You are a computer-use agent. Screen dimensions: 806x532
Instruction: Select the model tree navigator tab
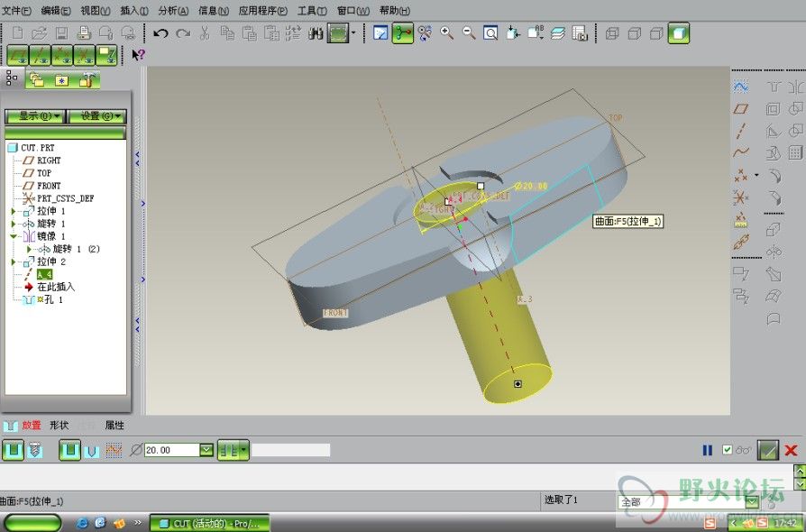coord(12,78)
